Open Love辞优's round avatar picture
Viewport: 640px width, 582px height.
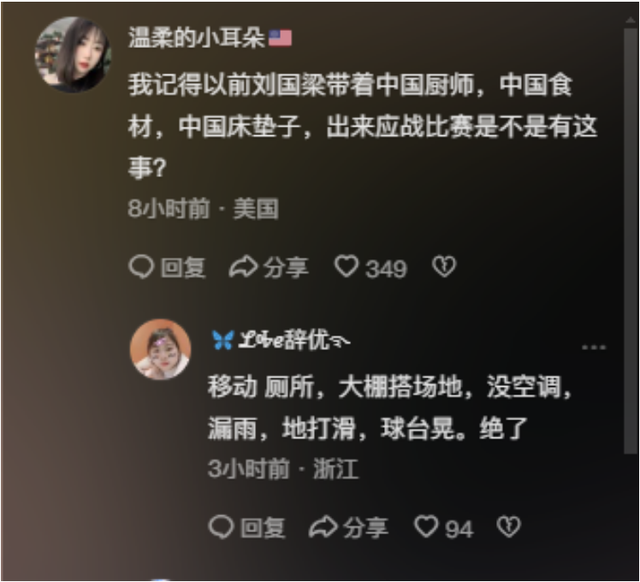160,349
